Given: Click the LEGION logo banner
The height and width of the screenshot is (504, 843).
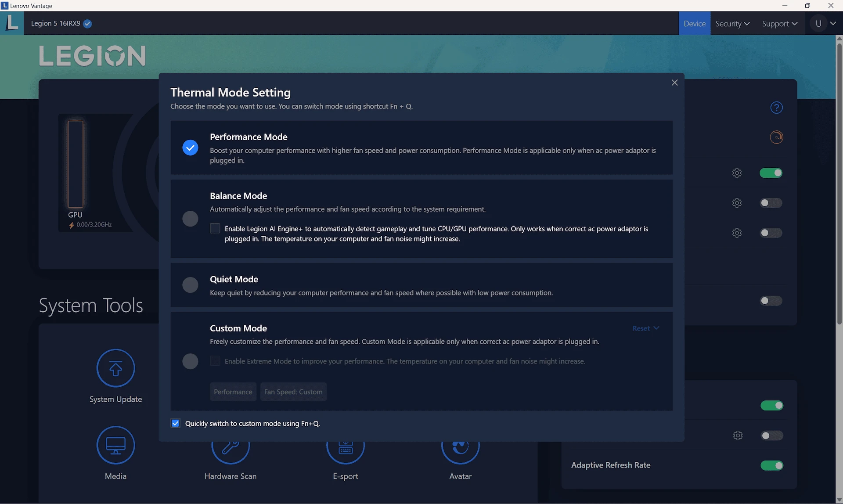Looking at the screenshot, I should click(92, 56).
